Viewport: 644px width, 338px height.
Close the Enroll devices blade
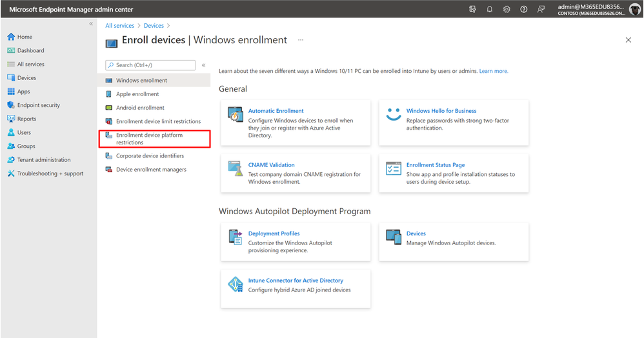point(628,40)
